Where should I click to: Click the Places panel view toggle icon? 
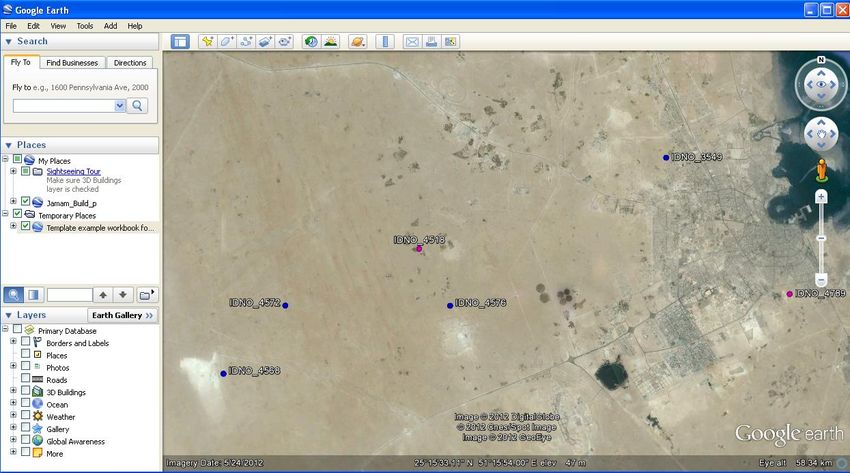point(33,295)
